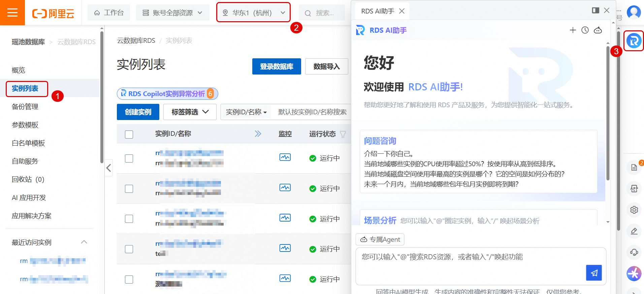Open RDS Copilot实例异常分析 badge
The image size is (644, 294).
pyautogui.click(x=167, y=94)
